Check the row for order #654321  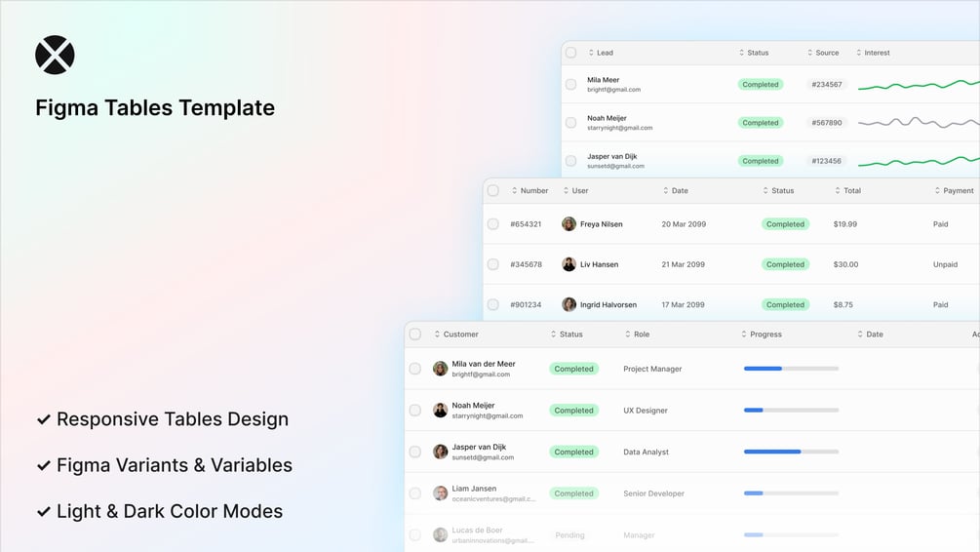pyautogui.click(x=493, y=223)
